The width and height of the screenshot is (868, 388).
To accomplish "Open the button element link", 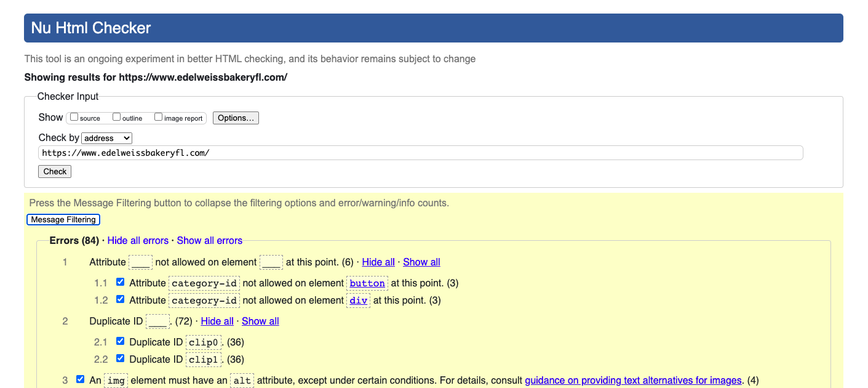I will click(x=367, y=283).
